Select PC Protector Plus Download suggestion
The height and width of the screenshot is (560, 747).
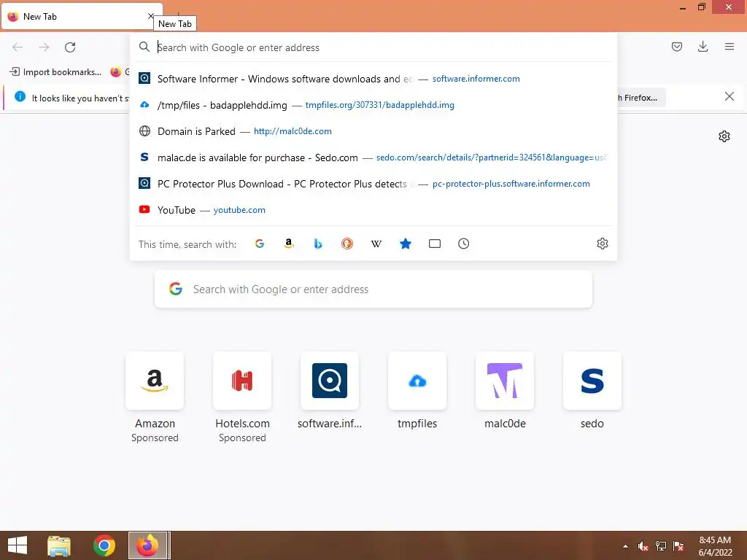tap(373, 183)
